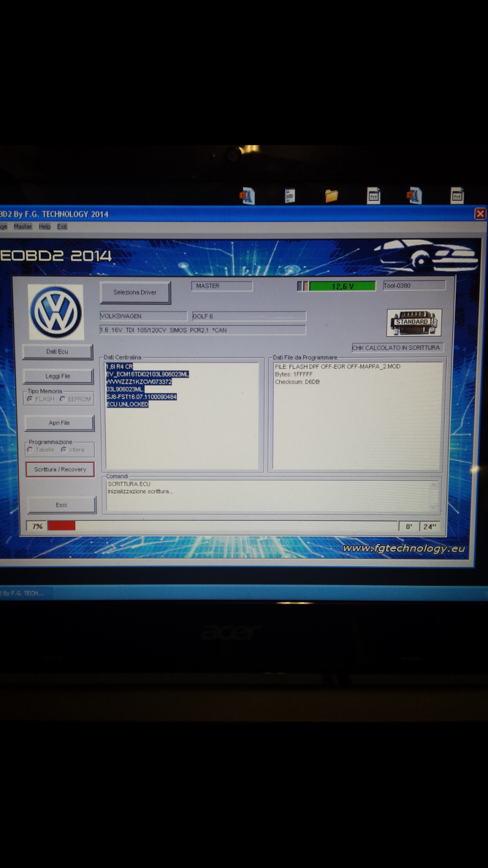488x868 pixels.
Task: Click the STANDARD connector plug icon
Action: pos(414,322)
